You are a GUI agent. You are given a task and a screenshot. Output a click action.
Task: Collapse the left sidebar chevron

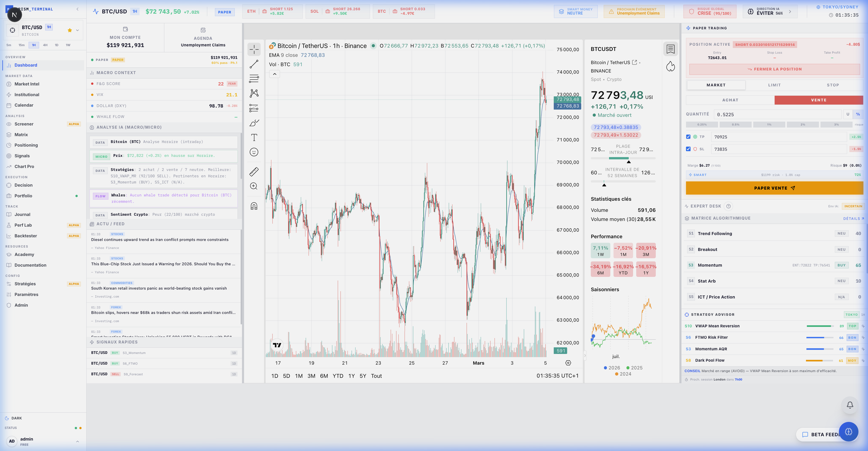coord(77,9)
